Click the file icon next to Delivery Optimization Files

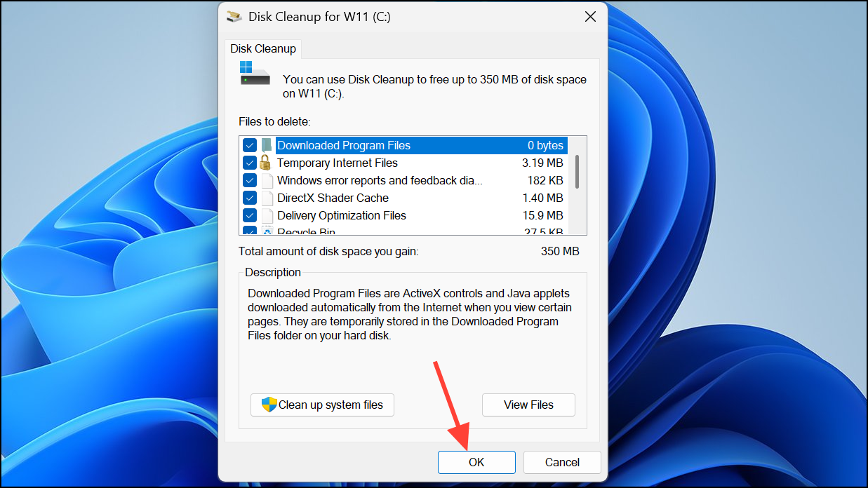click(x=267, y=215)
